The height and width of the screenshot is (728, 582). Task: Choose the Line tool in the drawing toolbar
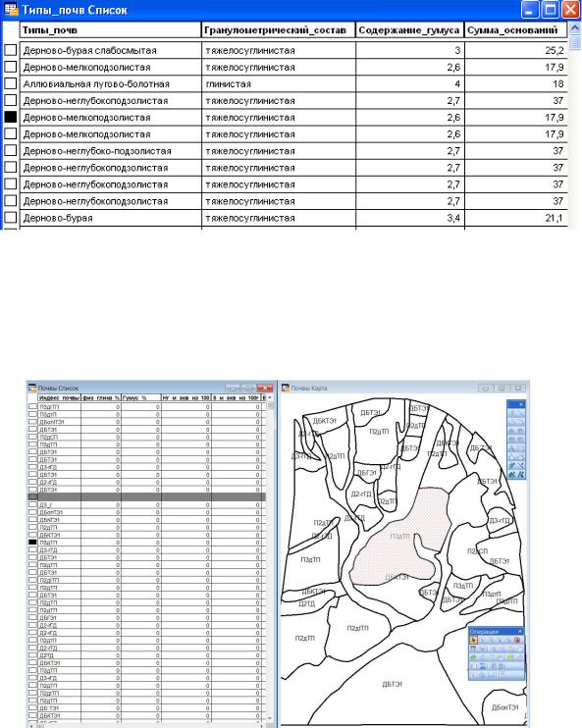tap(521, 413)
